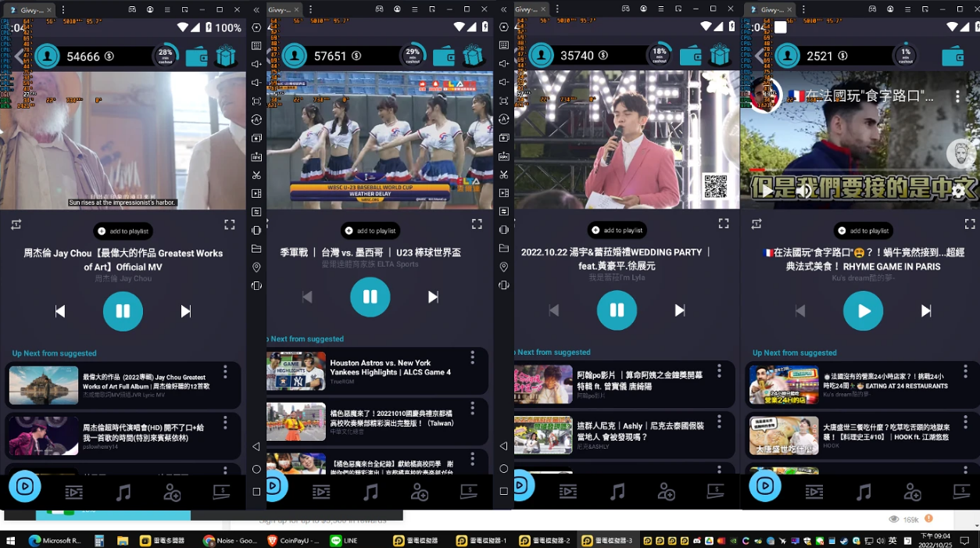Screen dimensions: 980x548
Task: Open LINE from the Windows taskbar
Action: (344, 540)
